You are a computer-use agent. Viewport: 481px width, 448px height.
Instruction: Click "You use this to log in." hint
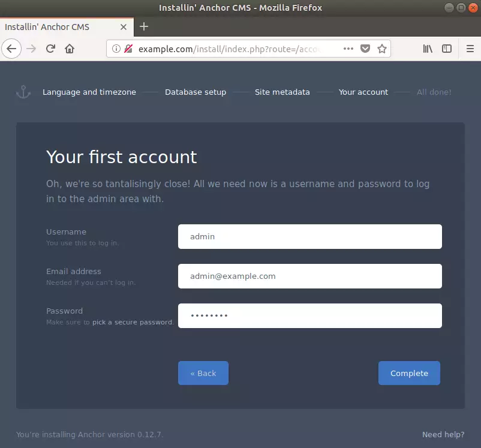coord(82,243)
